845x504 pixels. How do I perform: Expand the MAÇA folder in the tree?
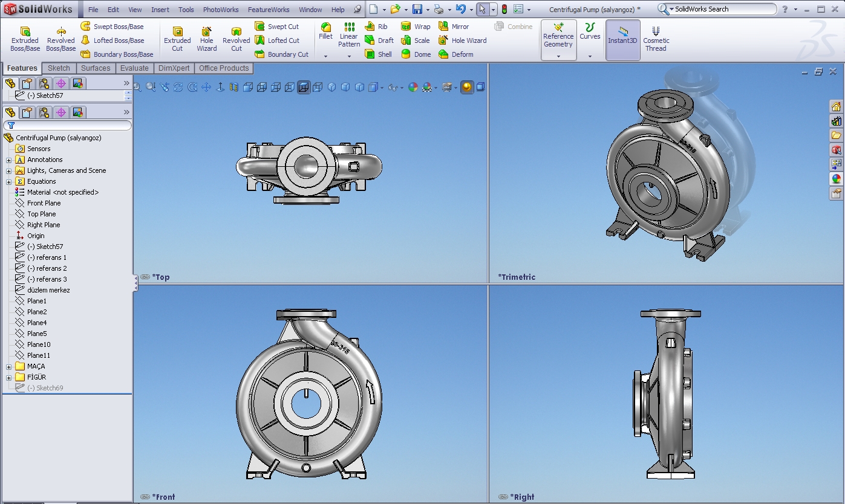tap(8, 367)
